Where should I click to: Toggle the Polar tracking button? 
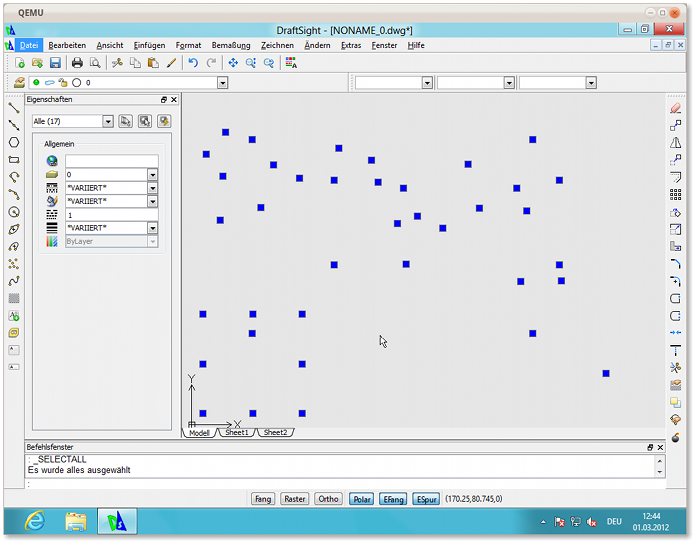(x=361, y=499)
